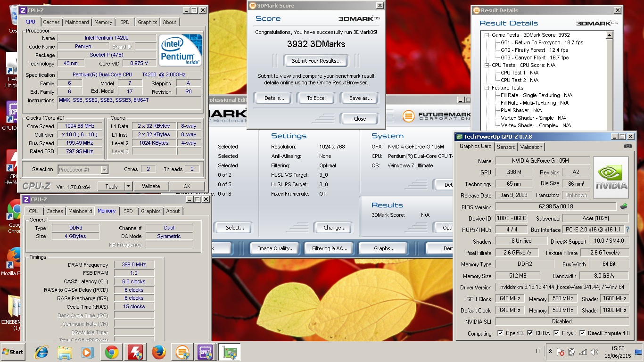The image size is (644, 362).
Task: Click Submit Your Results button
Action: tap(316, 61)
